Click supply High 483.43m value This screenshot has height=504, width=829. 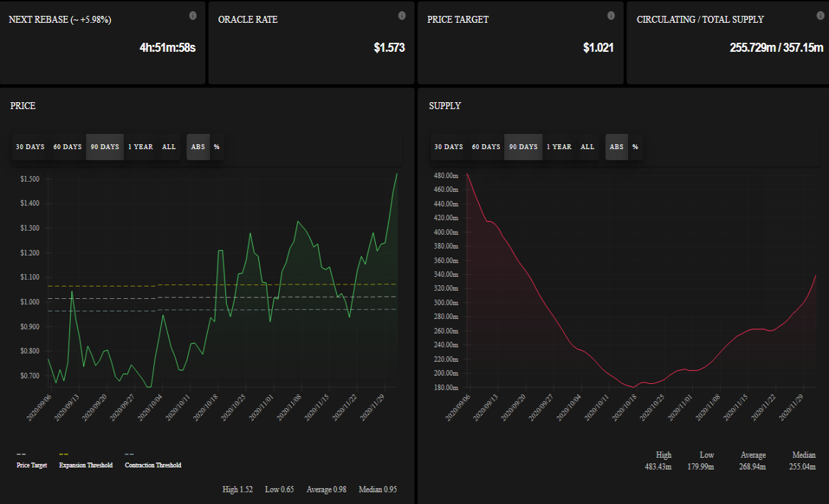point(658,467)
